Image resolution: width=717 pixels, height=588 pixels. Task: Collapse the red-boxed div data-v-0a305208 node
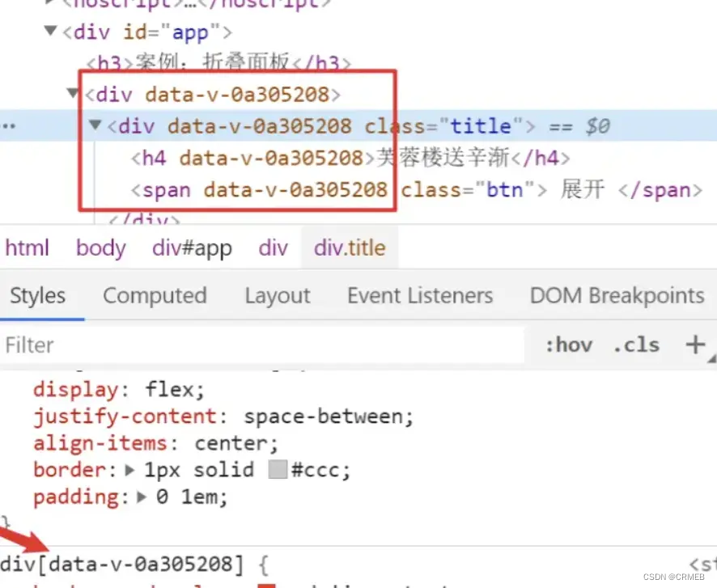pos(73,94)
